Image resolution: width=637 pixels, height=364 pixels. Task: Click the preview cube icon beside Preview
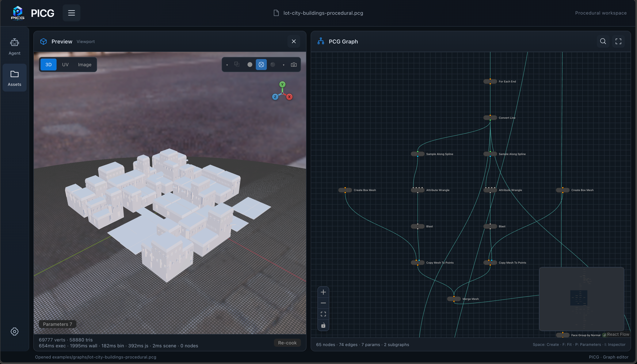43,42
